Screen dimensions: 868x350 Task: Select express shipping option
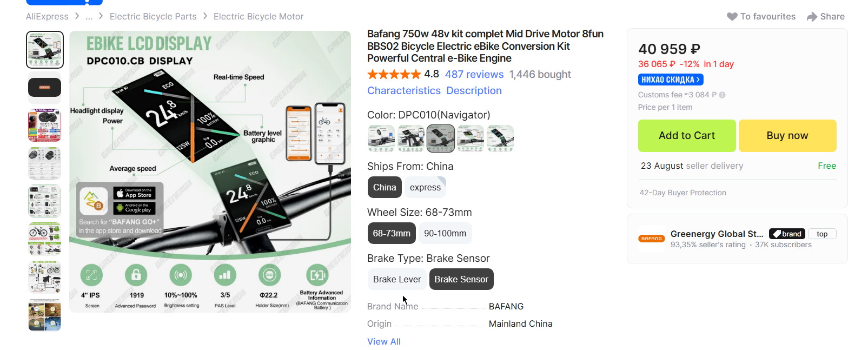click(x=425, y=188)
